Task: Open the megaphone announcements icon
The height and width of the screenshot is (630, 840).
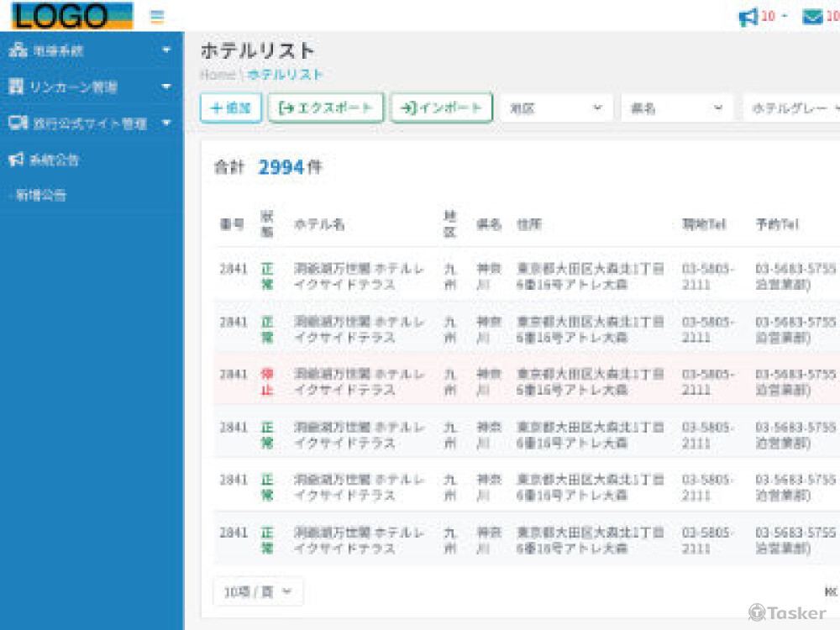Action: click(x=748, y=17)
